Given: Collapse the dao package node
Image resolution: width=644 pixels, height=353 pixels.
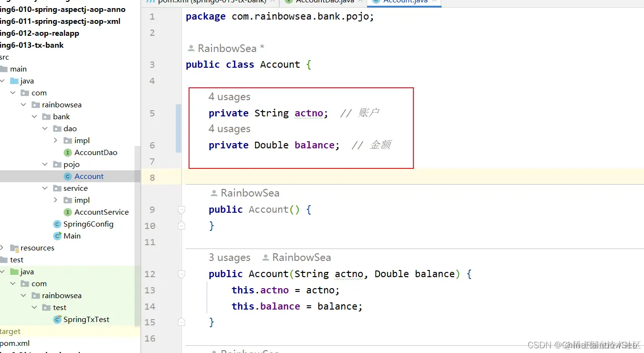Looking at the screenshot, I should click(x=45, y=129).
